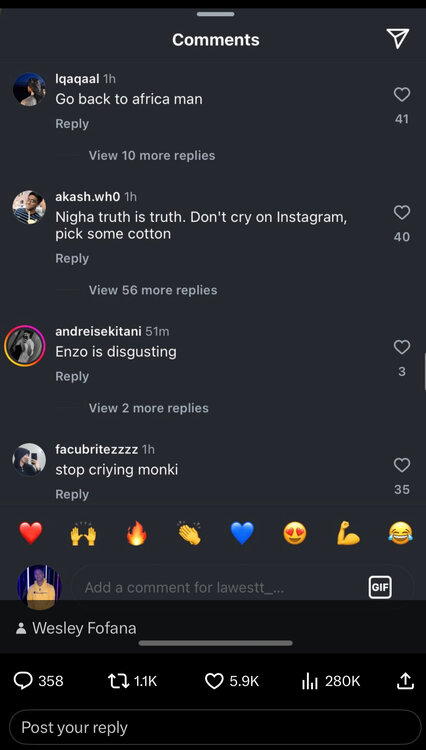
Task: Open the Wesley Fofana tagged person
Action: tap(76, 628)
